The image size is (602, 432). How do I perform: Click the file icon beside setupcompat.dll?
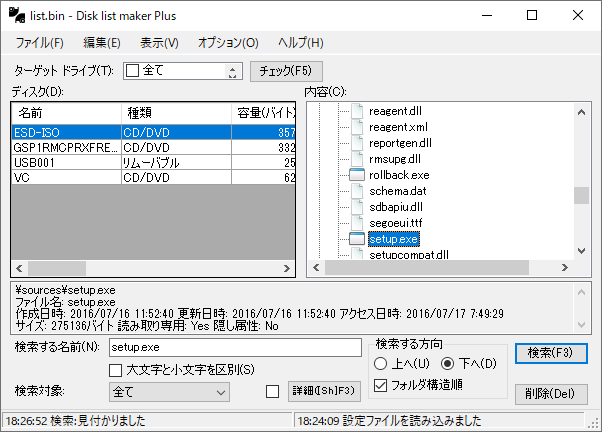tap(357, 253)
